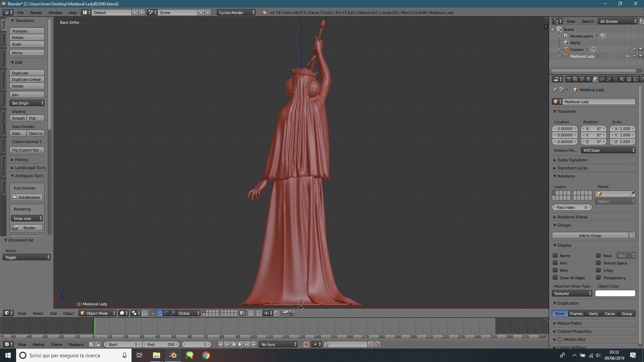
Task: Open the Material properties tab
Action: point(622,79)
